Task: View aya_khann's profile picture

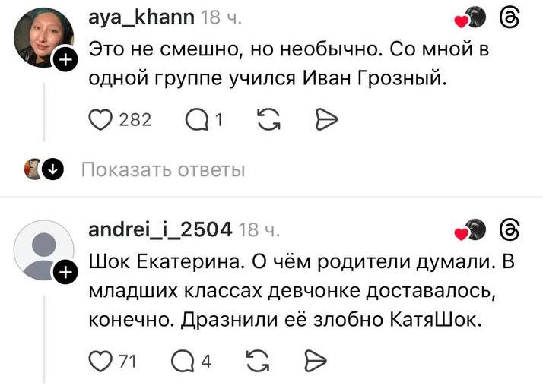Action: coord(43,36)
